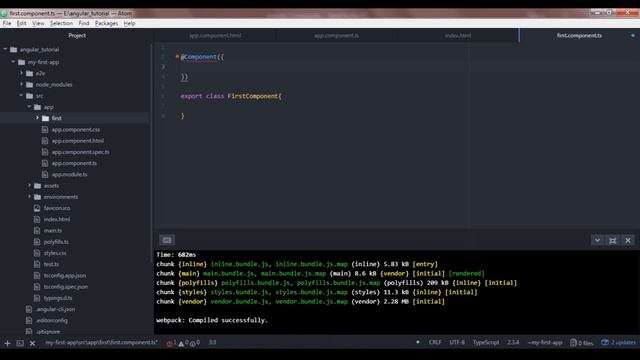The width and height of the screenshot is (640, 360).
Task: Add new terminal with plus icon
Action: click(7, 343)
